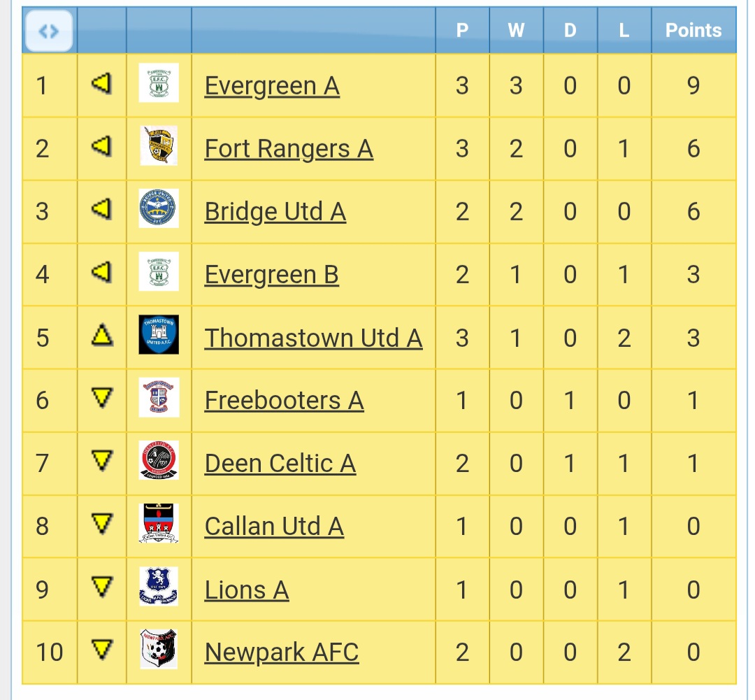Viewport: 755px width, 700px height.
Task: Open the Evergreen B team link
Action: tap(271, 275)
